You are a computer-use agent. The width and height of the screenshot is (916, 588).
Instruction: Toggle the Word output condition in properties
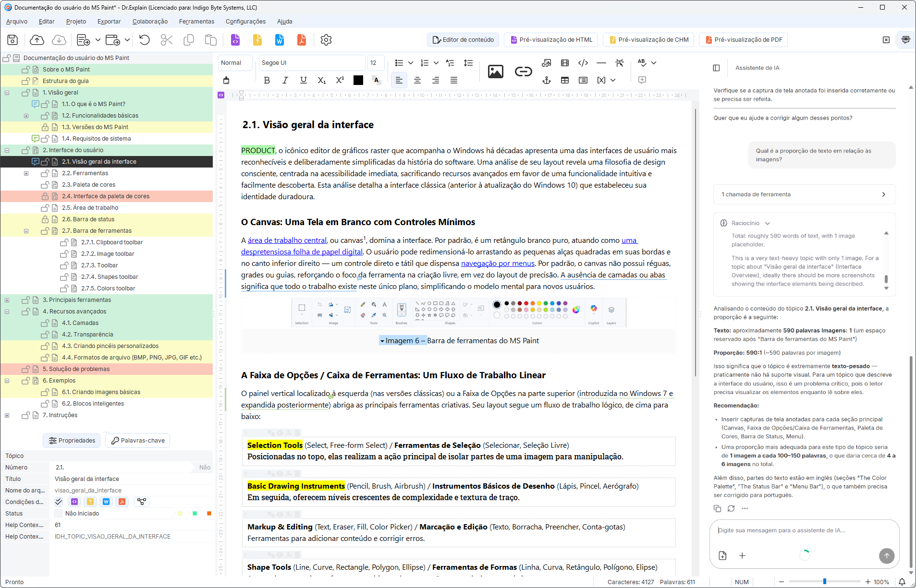pos(106,502)
